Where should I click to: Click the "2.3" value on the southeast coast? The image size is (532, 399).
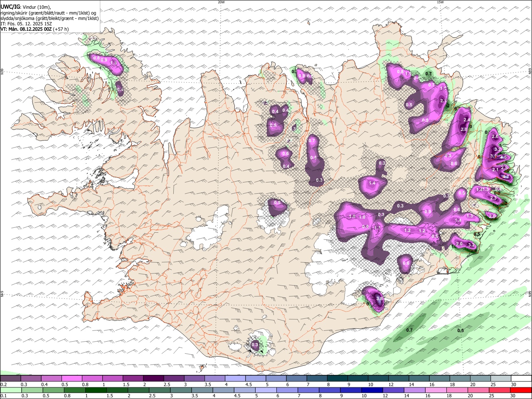[493, 199]
